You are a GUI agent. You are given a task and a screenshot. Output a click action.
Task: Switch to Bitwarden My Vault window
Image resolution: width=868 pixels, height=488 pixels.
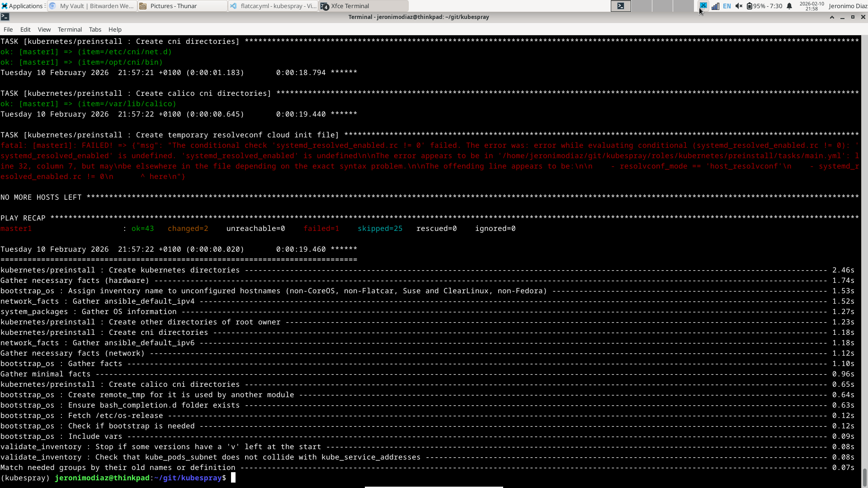click(x=92, y=6)
